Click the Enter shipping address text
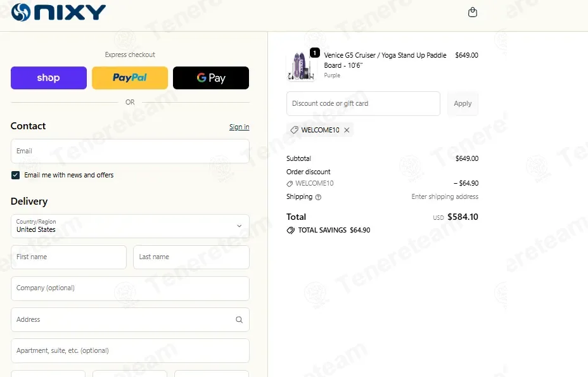 [x=445, y=196]
